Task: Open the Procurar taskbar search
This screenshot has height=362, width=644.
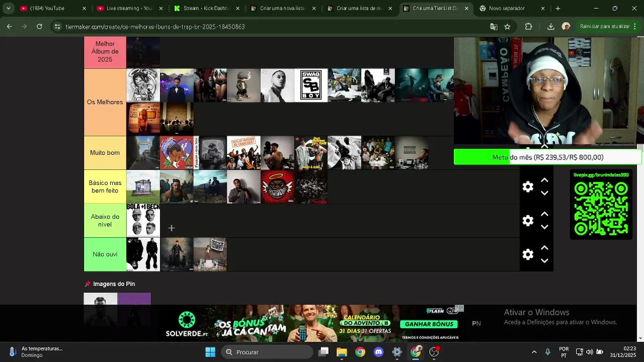Action: 267,352
